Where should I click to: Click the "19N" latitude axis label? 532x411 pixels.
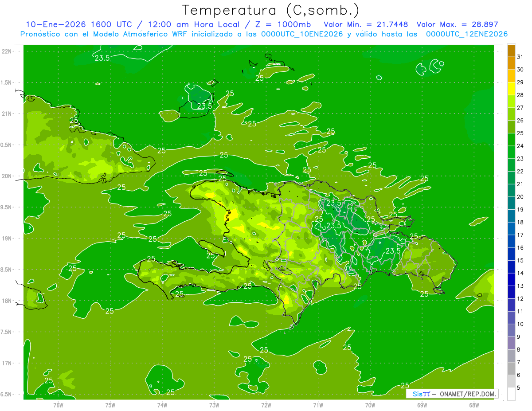click(7, 238)
